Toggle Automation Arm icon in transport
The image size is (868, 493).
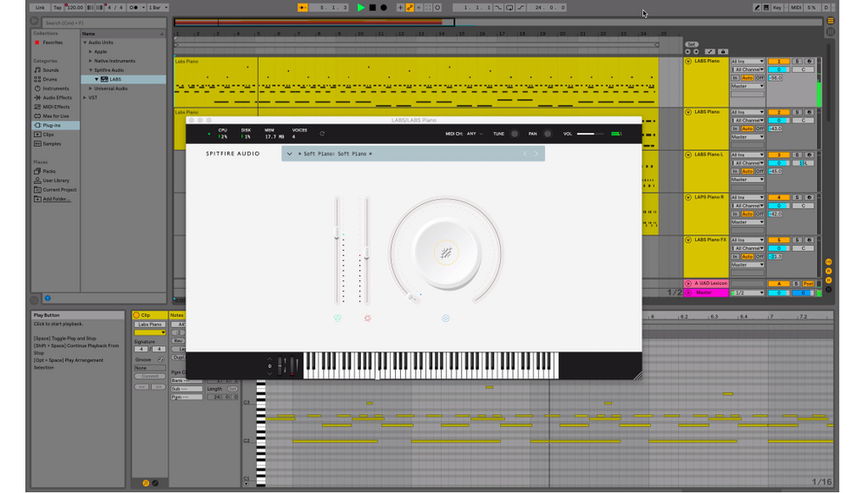[411, 8]
